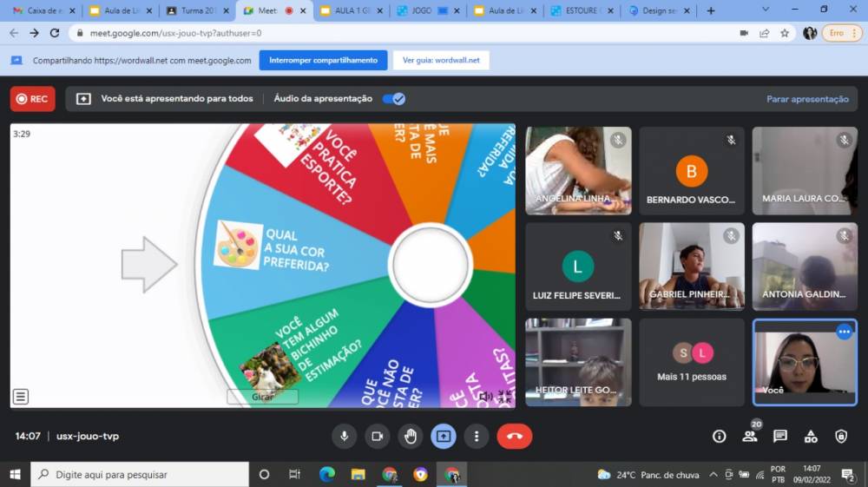Toggle the REC recording indicator

click(x=32, y=99)
